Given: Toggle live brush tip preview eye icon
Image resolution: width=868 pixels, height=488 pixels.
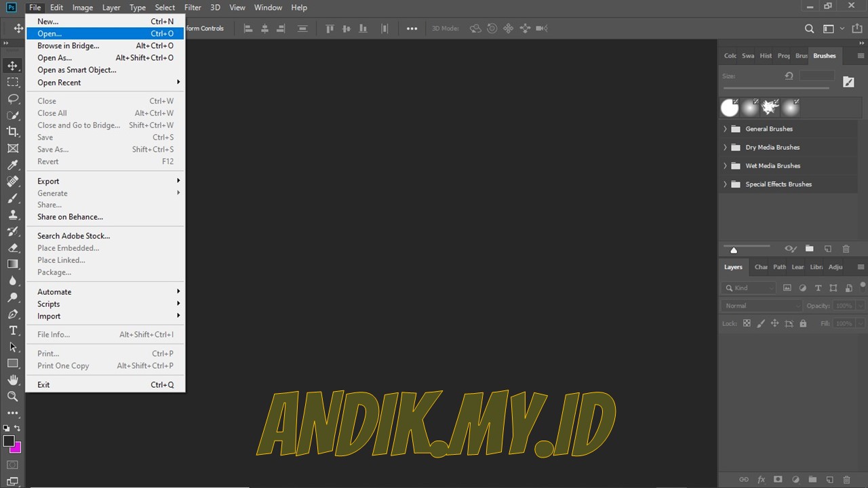Looking at the screenshot, I should [790, 249].
